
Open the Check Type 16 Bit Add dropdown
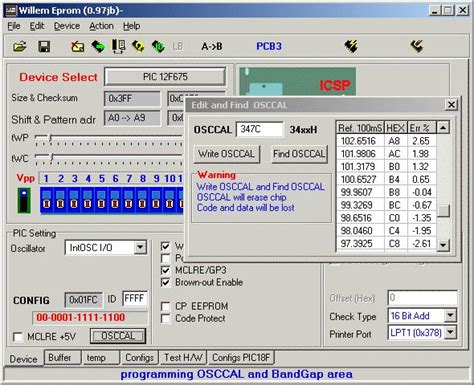(450, 315)
